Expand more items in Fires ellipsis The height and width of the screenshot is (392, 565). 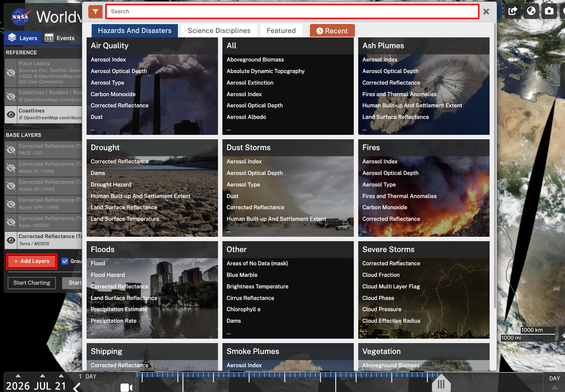pyautogui.click(x=365, y=231)
